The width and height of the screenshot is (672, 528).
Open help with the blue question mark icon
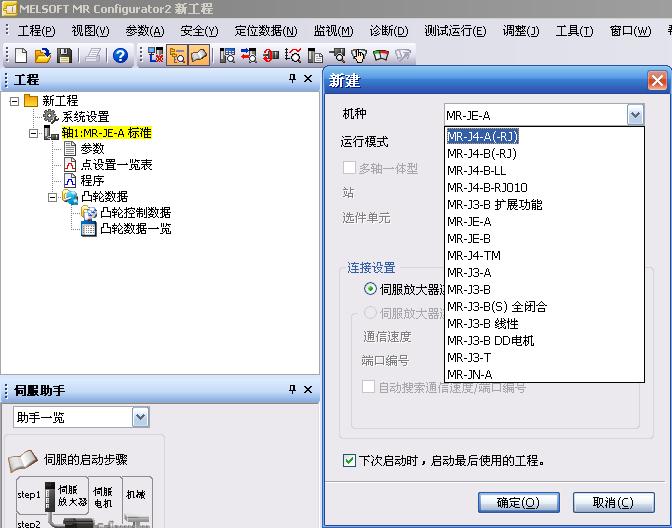pyautogui.click(x=120, y=55)
